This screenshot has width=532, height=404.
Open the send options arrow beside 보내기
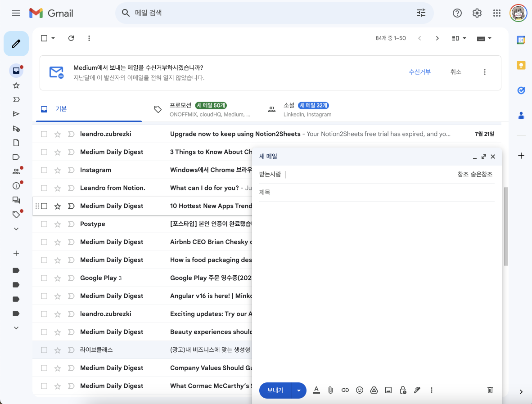[299, 391]
